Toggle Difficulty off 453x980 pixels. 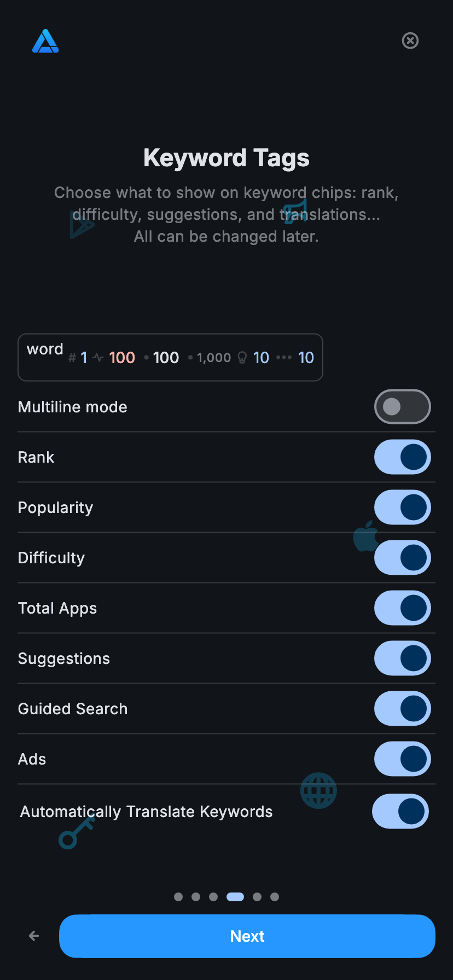point(402,558)
